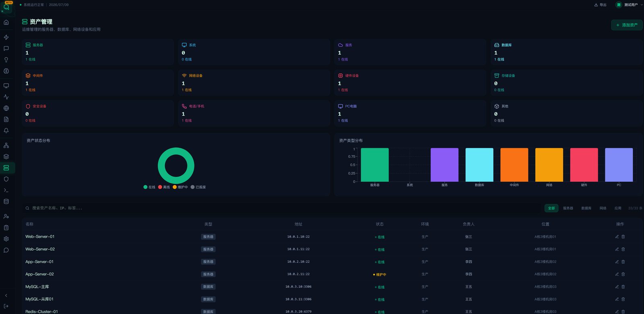Screen dimensions: 644x314
Task: Open the bell notifications sidebar icon
Action: 6,131
